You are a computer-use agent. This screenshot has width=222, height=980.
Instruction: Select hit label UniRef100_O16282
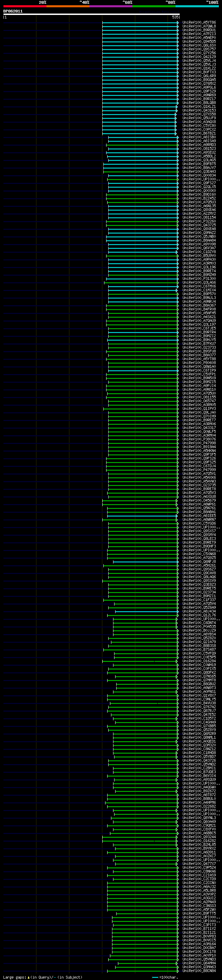199,841
